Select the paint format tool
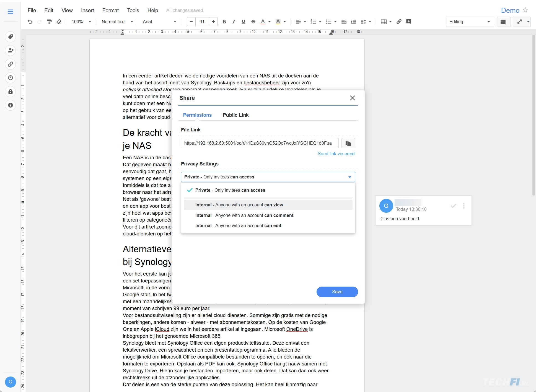 pos(49,22)
